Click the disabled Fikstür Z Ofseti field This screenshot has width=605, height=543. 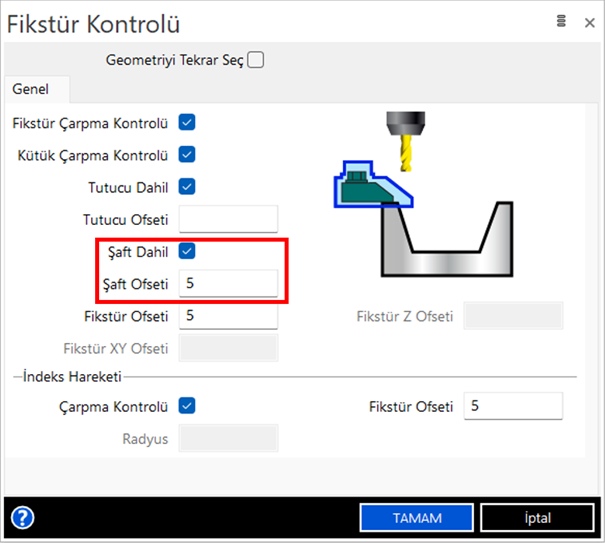click(x=513, y=316)
